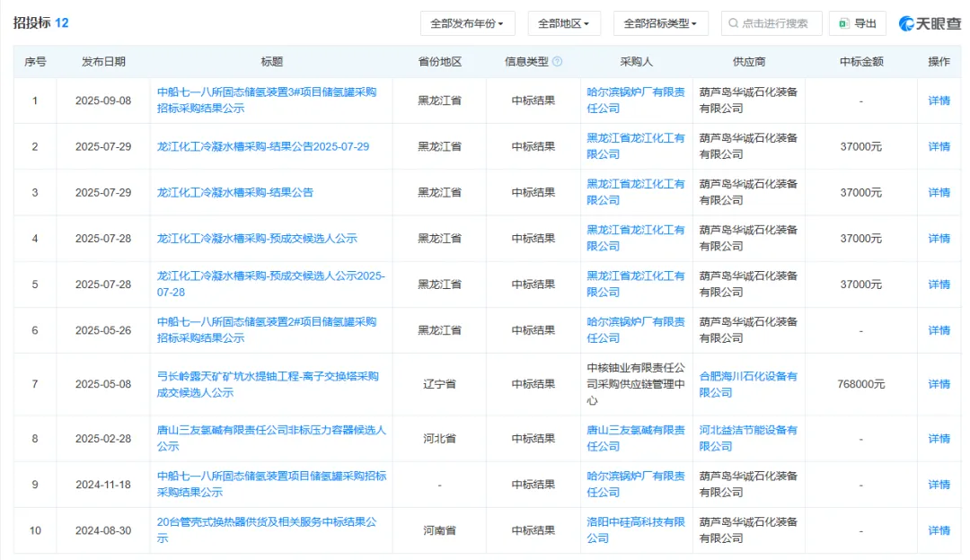This screenshot has height=560, width=970.
Task: Open purchaser 黑龙江省龙江化工有限公司 in row 5
Action: tap(636, 284)
